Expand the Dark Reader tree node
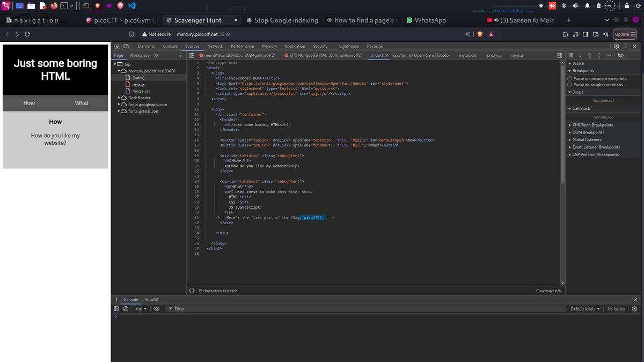Image resolution: width=644 pixels, height=362 pixels. pos(119,98)
